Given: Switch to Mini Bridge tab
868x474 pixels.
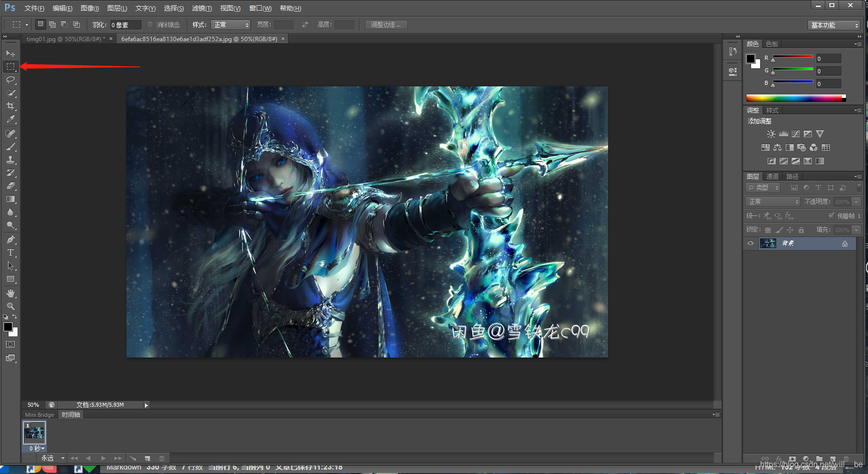Looking at the screenshot, I should [x=40, y=415].
